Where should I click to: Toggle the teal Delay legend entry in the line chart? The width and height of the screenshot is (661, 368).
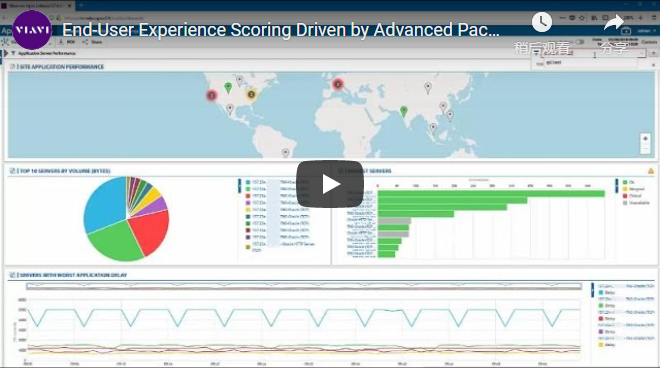point(606,293)
